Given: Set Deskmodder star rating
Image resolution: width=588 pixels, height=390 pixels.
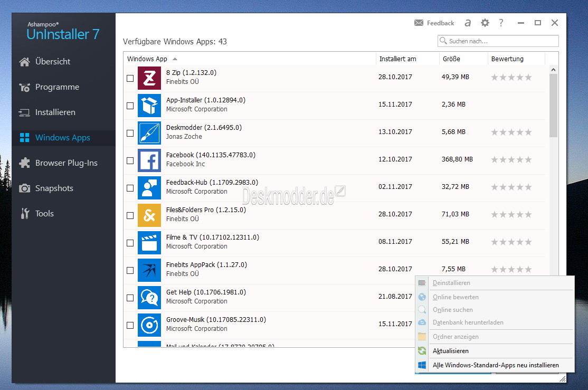Looking at the screenshot, I should pos(511,132).
